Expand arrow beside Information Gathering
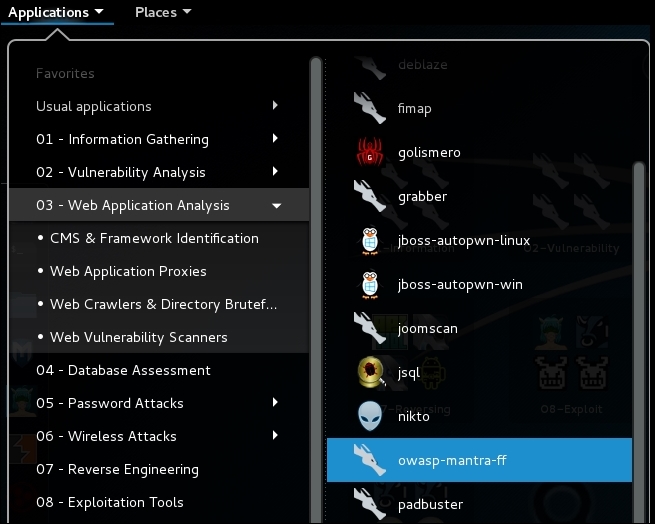655x524 pixels. point(275,138)
